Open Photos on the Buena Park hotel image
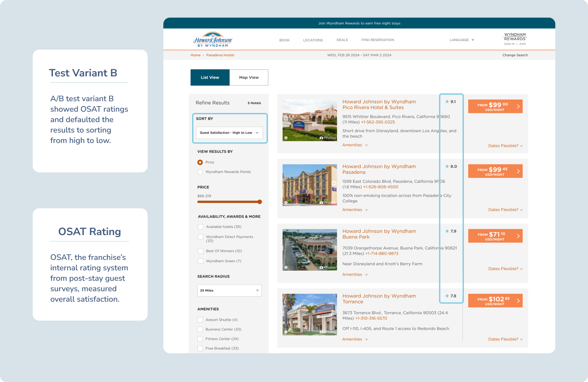The height and width of the screenshot is (382, 588). 328,267
